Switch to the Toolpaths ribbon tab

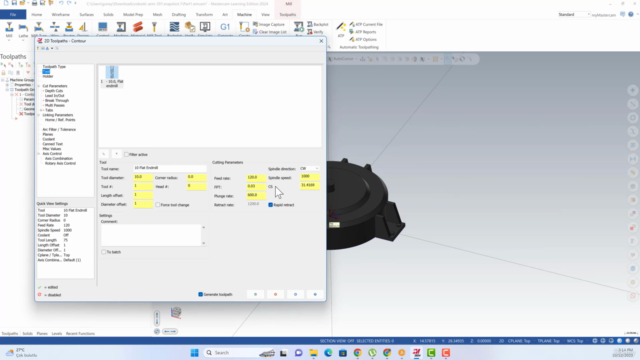[x=288, y=14]
